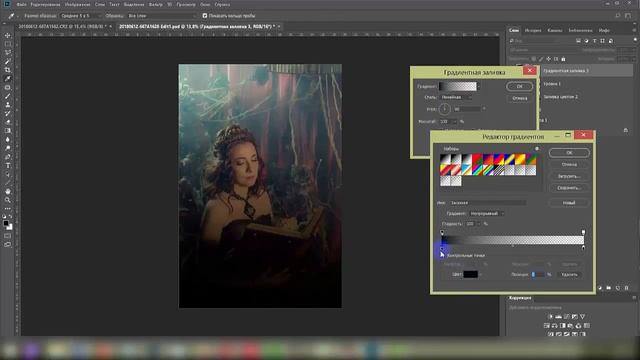
Task: Click lock position icon in Layers panel
Action: point(548,59)
